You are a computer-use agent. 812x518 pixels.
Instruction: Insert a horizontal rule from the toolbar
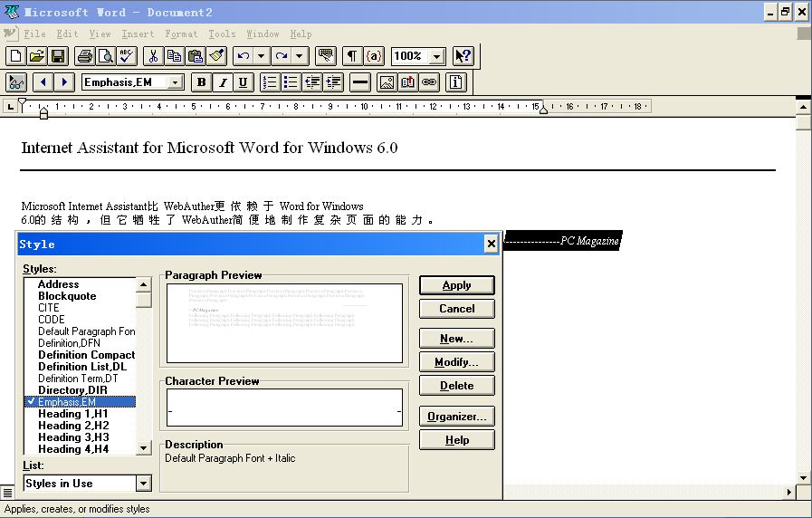coord(359,82)
